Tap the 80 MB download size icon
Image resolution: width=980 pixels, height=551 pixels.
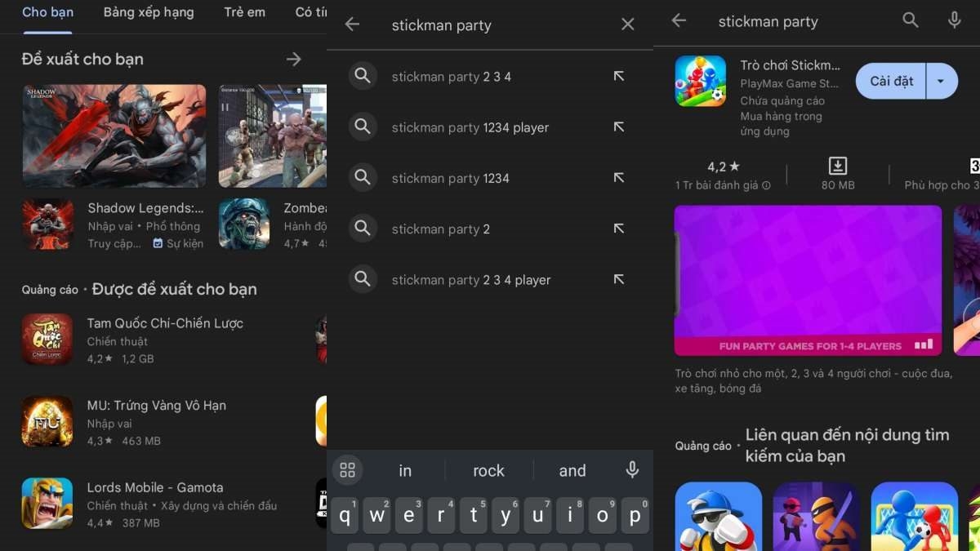point(838,167)
